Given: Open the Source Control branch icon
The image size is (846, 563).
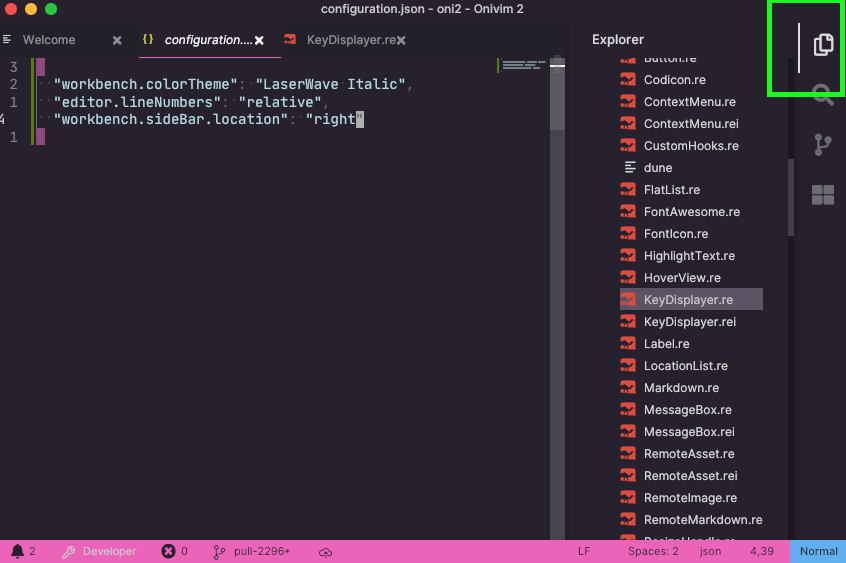Looking at the screenshot, I should coord(823,145).
